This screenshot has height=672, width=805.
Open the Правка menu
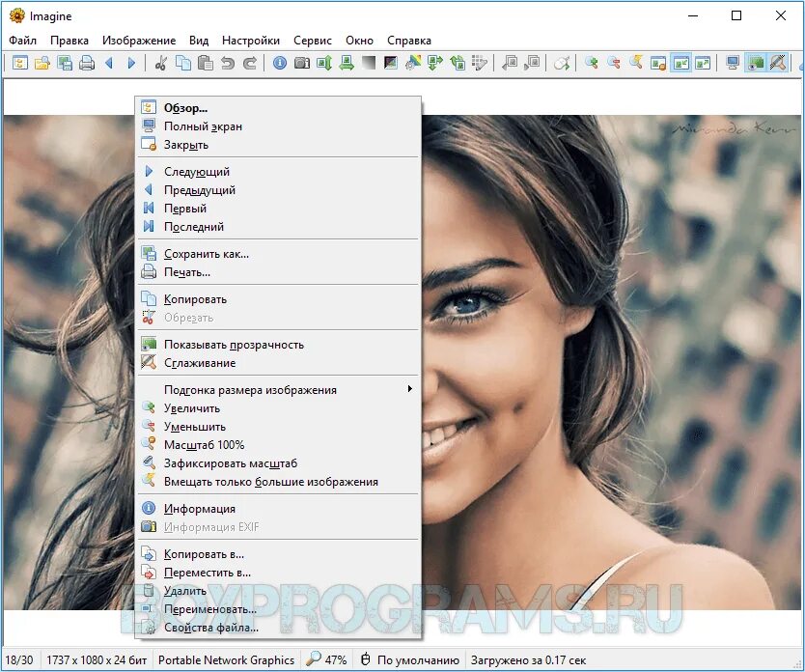pyautogui.click(x=69, y=41)
